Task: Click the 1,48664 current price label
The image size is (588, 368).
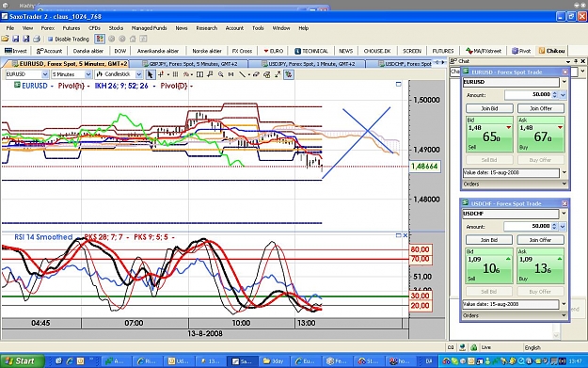Action: click(424, 167)
